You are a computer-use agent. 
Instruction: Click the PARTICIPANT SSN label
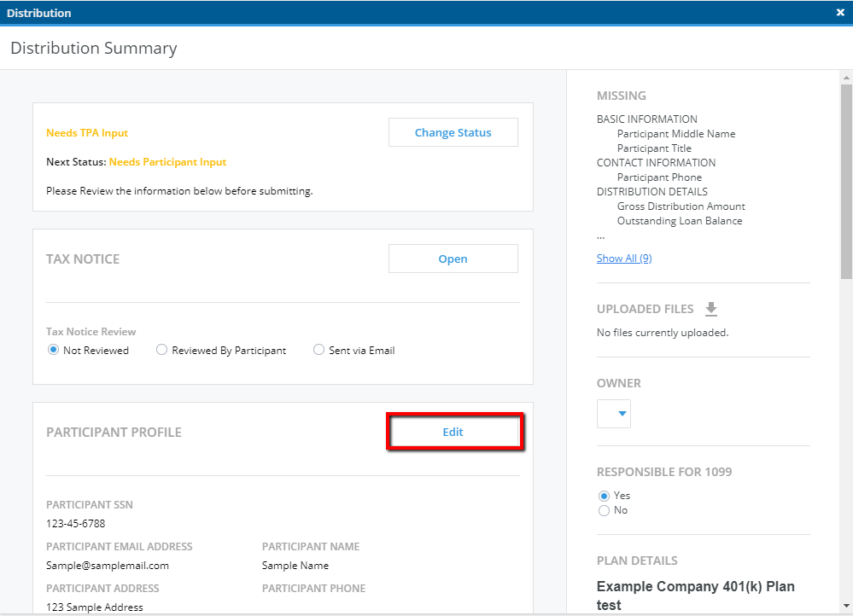click(89, 504)
